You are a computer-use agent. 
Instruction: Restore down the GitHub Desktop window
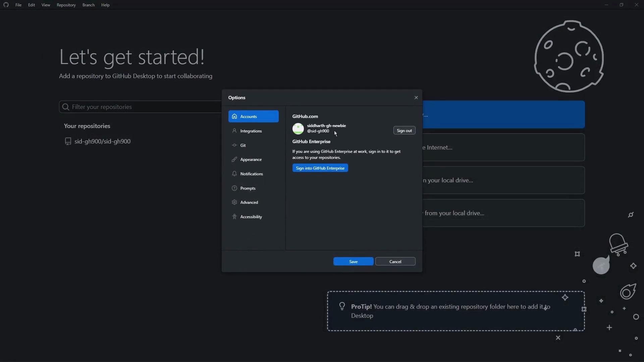coord(621,5)
